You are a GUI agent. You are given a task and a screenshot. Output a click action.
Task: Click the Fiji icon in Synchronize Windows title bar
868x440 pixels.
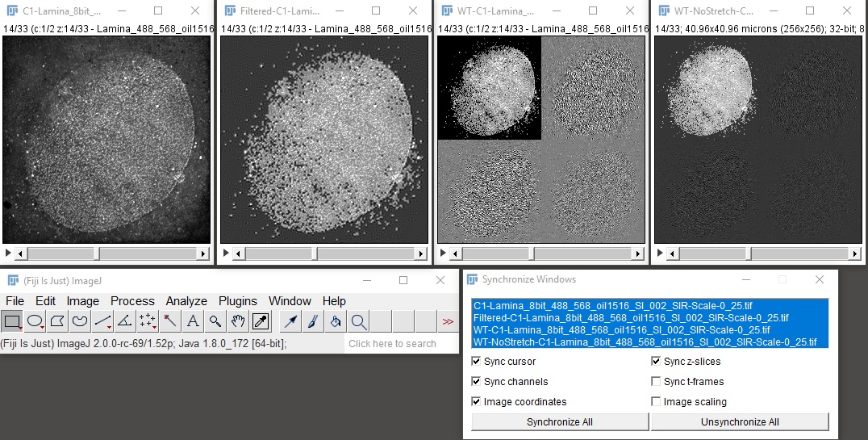coord(472,279)
